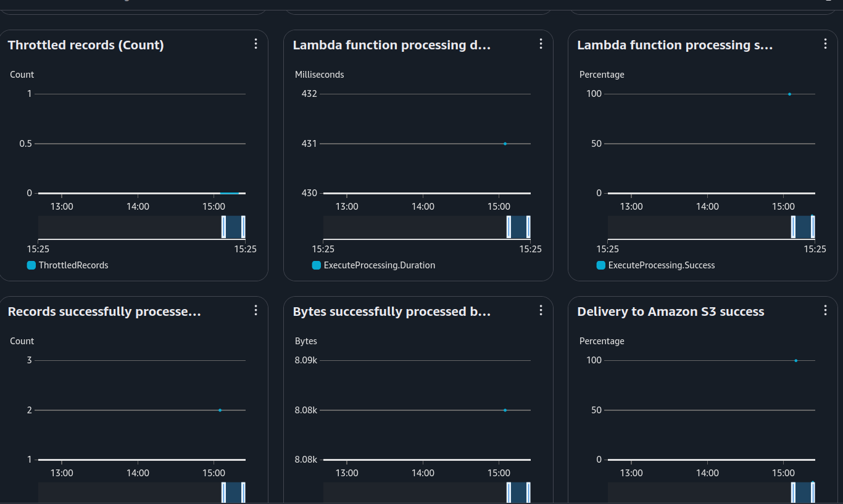Image resolution: width=843 pixels, height=504 pixels.
Task: Open the Lambda function processing duration chart title
Action: pos(391,44)
